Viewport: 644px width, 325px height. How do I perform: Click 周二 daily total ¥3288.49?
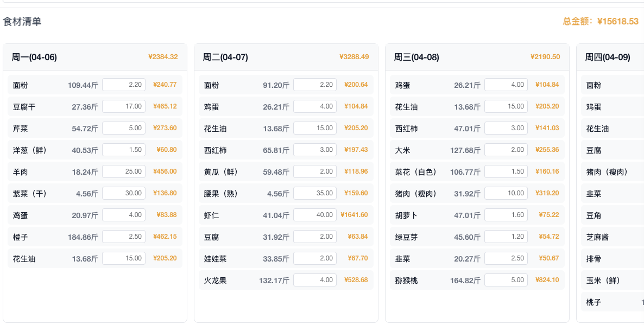point(354,57)
